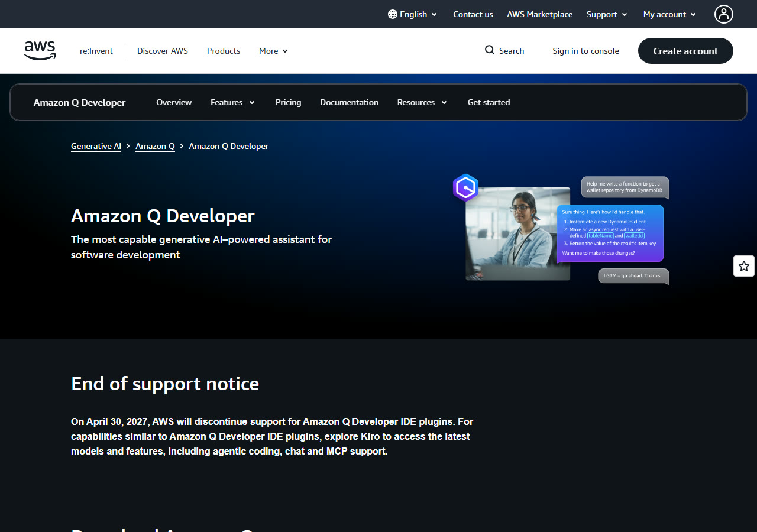Click the Amazon Q Developer page heading
Viewport: 757px width, 532px height.
(x=163, y=216)
